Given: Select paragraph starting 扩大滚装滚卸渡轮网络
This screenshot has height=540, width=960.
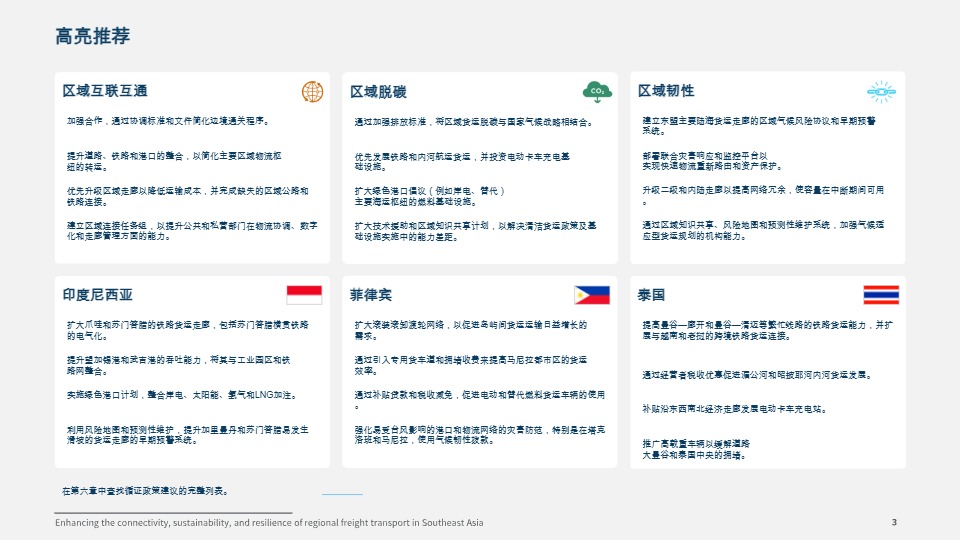Looking at the screenshot, I should click(470, 331).
